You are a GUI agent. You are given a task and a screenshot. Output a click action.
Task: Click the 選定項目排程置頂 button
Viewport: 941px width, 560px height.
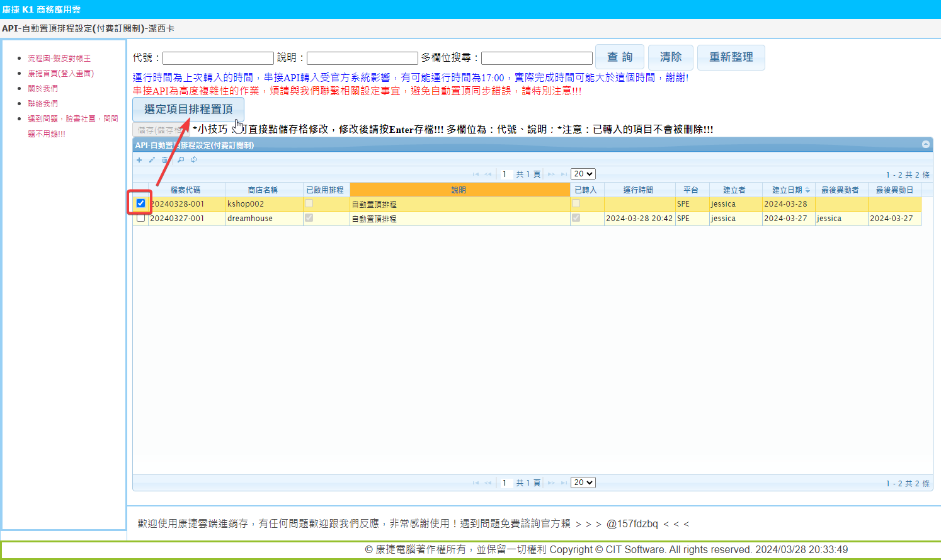coord(188,110)
